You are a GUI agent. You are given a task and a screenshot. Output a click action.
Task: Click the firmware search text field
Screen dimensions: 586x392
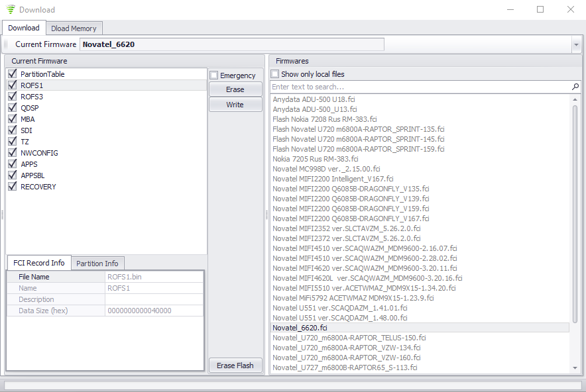pos(420,87)
